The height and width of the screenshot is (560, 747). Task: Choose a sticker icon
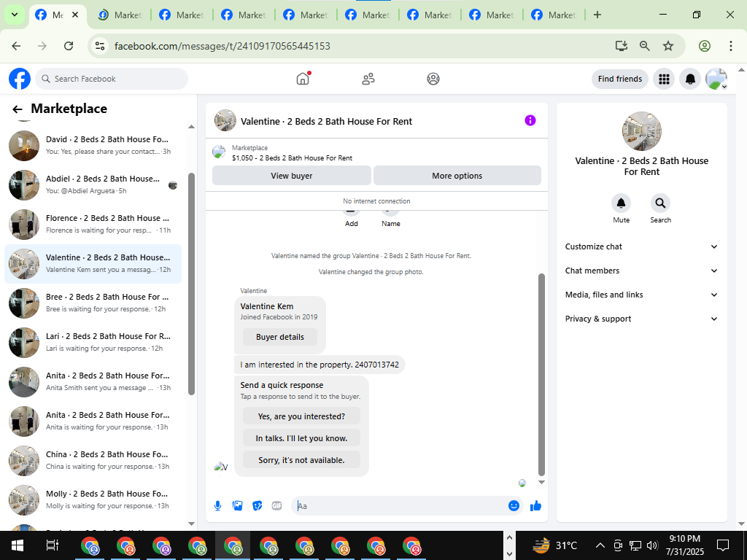pos(258,506)
